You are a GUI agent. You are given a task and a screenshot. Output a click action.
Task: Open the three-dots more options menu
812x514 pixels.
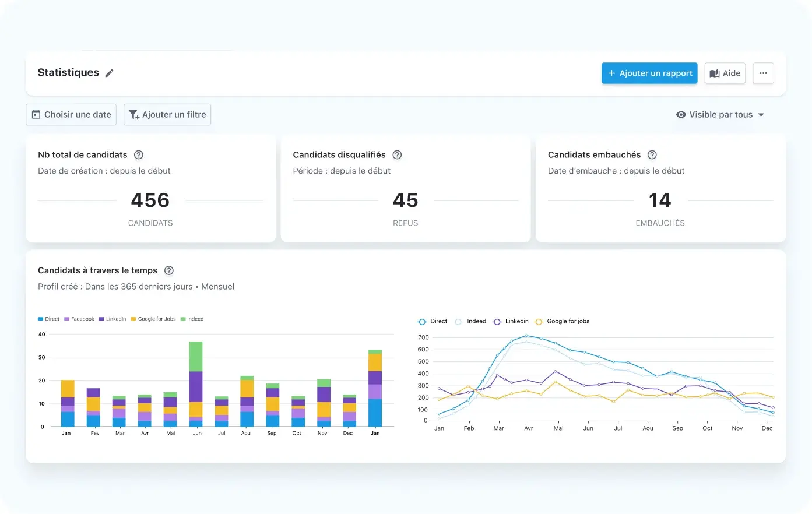[763, 73]
